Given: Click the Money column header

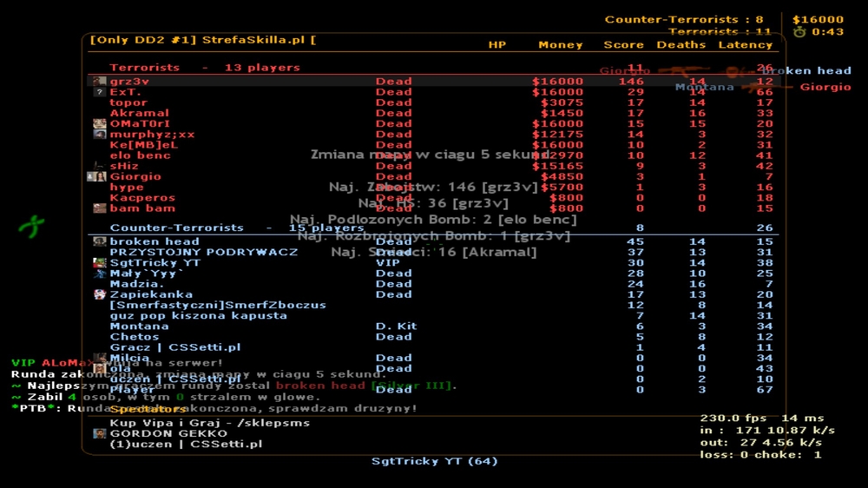Looking at the screenshot, I should click(x=560, y=45).
